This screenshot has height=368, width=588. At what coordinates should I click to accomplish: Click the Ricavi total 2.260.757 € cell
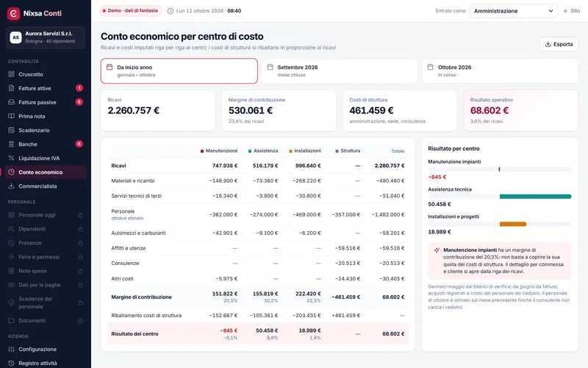[390, 166]
